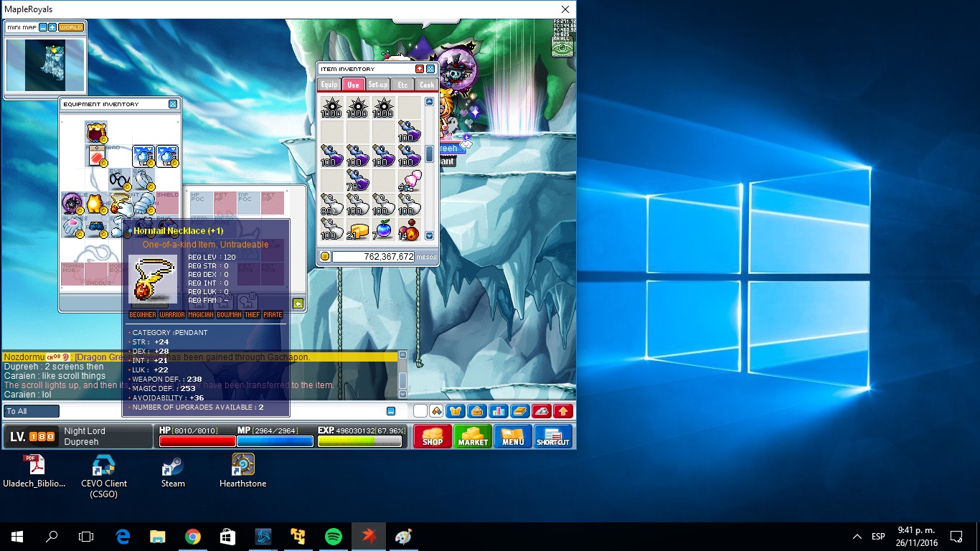Select the cheese stack of 21
This screenshot has width=980, height=551.
tap(358, 230)
